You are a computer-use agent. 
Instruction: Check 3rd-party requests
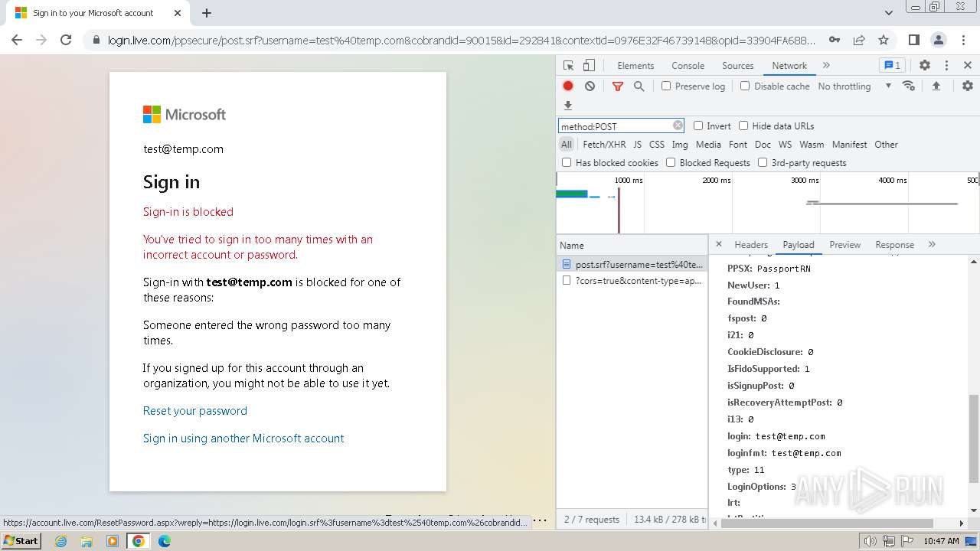[x=763, y=162]
